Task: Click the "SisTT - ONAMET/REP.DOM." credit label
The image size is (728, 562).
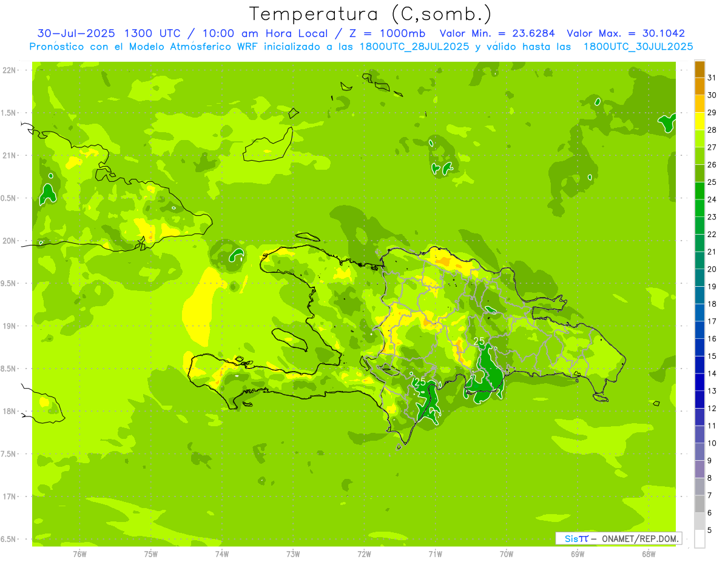Action: 619,538
